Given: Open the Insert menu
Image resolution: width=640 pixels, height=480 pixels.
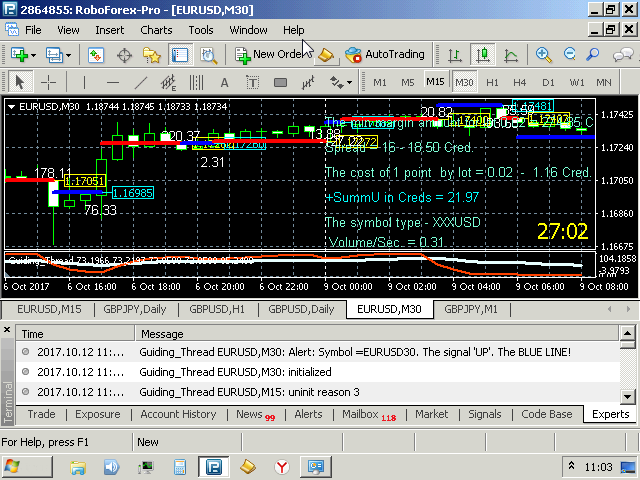Looking at the screenshot, I should click(x=109, y=30).
